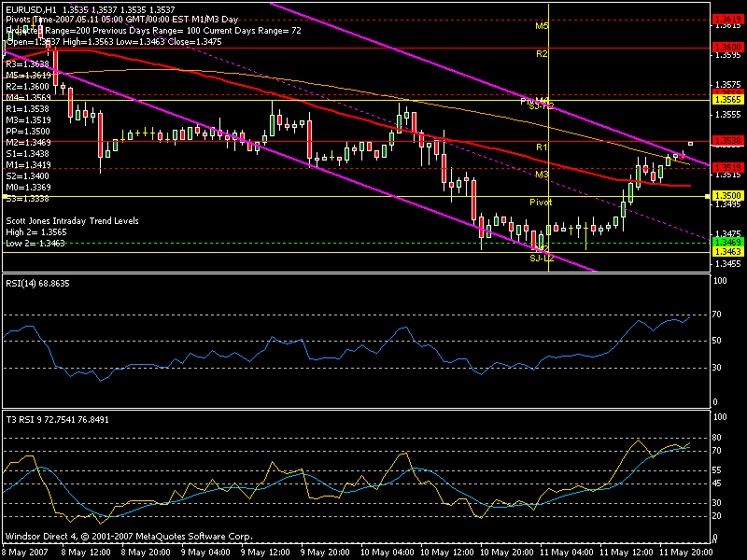Click the green 1.3469 price tag
747x560 pixels.
(726, 242)
